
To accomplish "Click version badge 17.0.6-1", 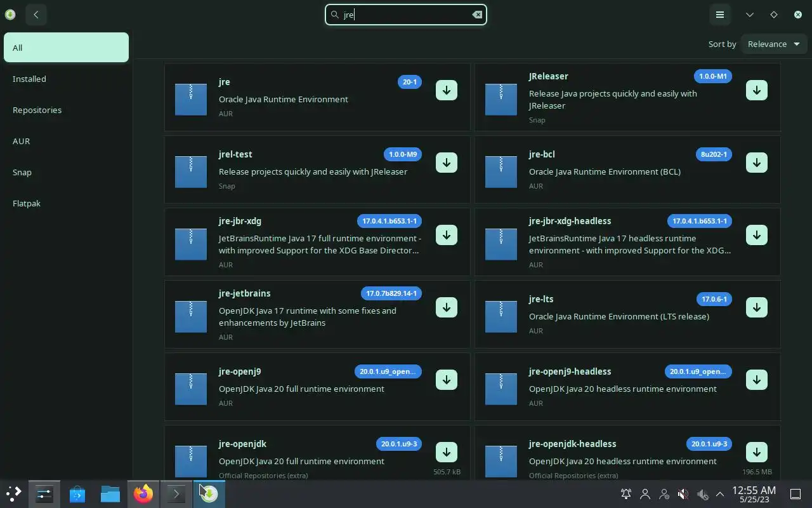I will click(x=714, y=299).
